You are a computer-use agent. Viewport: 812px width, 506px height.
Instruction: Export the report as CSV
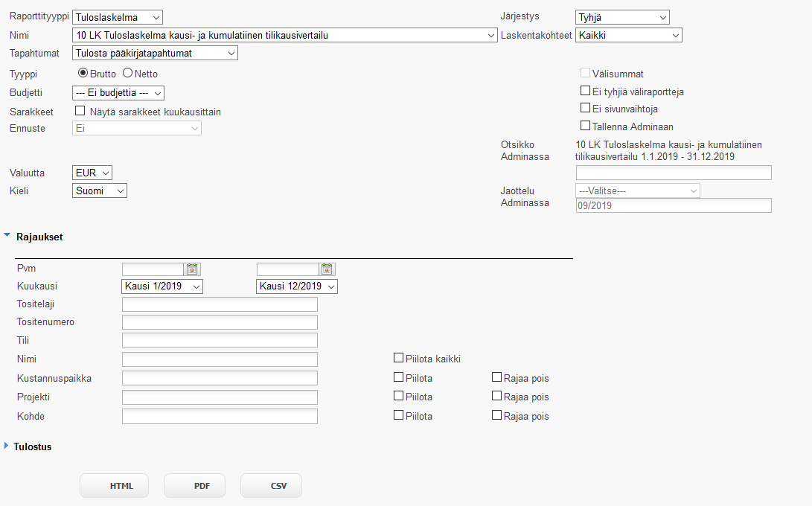(271, 486)
